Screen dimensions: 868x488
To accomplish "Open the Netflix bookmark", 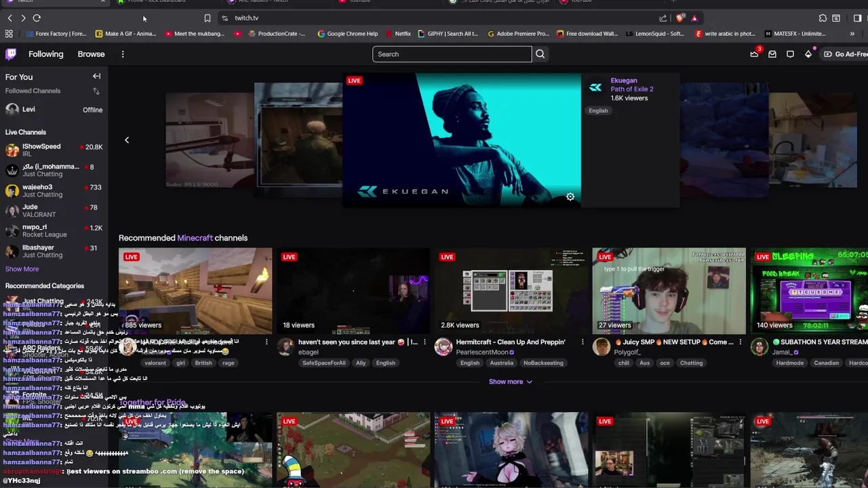I will (398, 33).
